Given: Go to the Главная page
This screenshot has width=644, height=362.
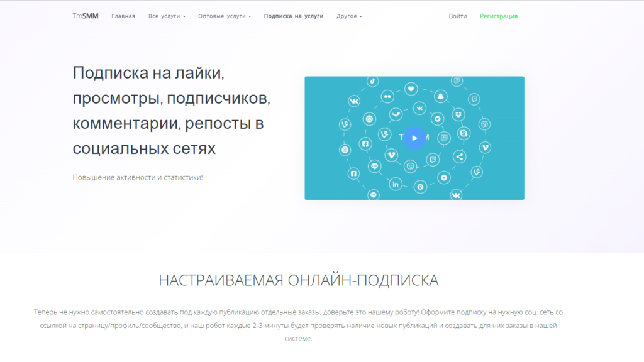Looking at the screenshot, I should (x=123, y=16).
